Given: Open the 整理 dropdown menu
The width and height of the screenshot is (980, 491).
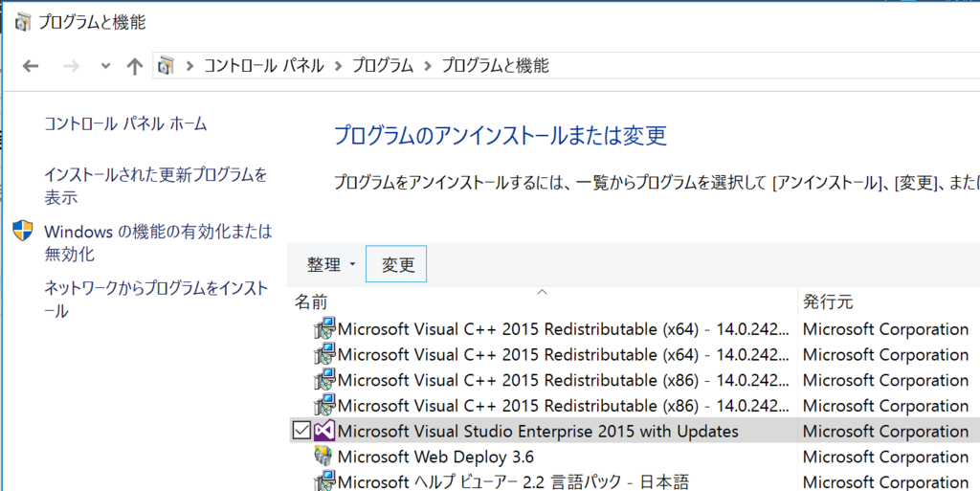Looking at the screenshot, I should [331, 265].
